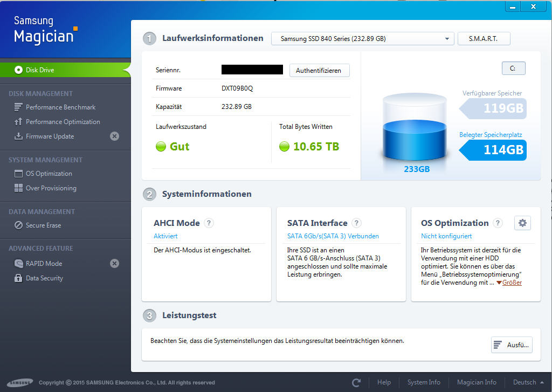The height and width of the screenshot is (392, 552).
Task: Click the 119GB available space tag
Action: pos(493,108)
